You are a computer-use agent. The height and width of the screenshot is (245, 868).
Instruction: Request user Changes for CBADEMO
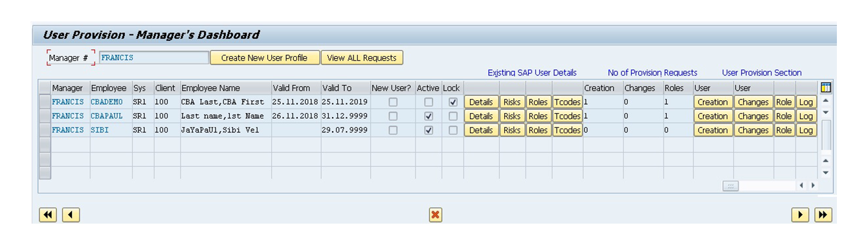click(753, 102)
